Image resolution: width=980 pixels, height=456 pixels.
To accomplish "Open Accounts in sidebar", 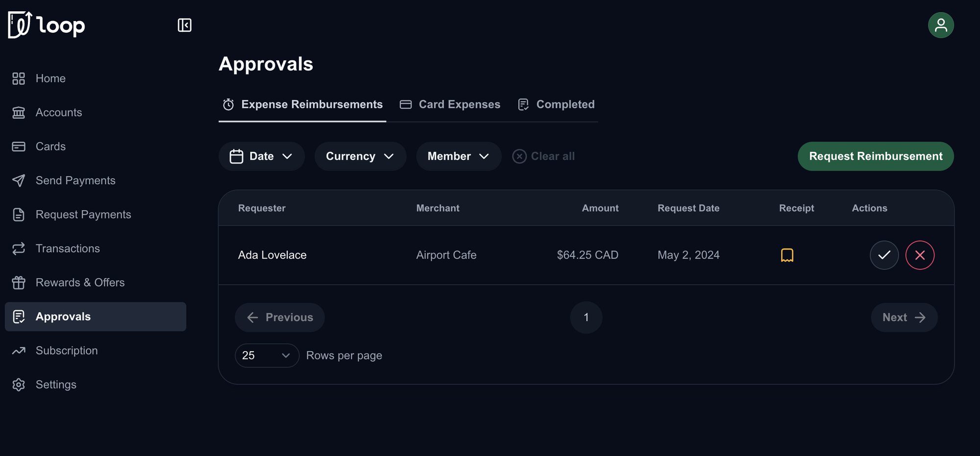I will coord(96,113).
